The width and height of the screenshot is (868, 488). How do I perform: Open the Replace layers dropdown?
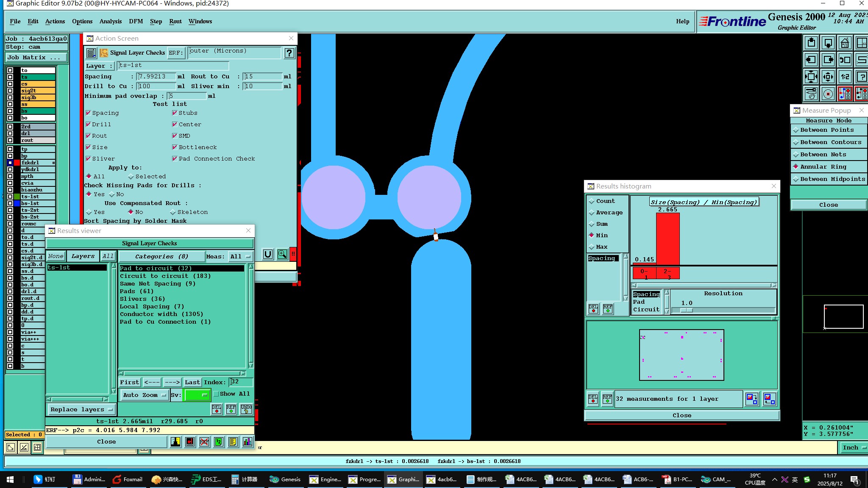[81, 410]
